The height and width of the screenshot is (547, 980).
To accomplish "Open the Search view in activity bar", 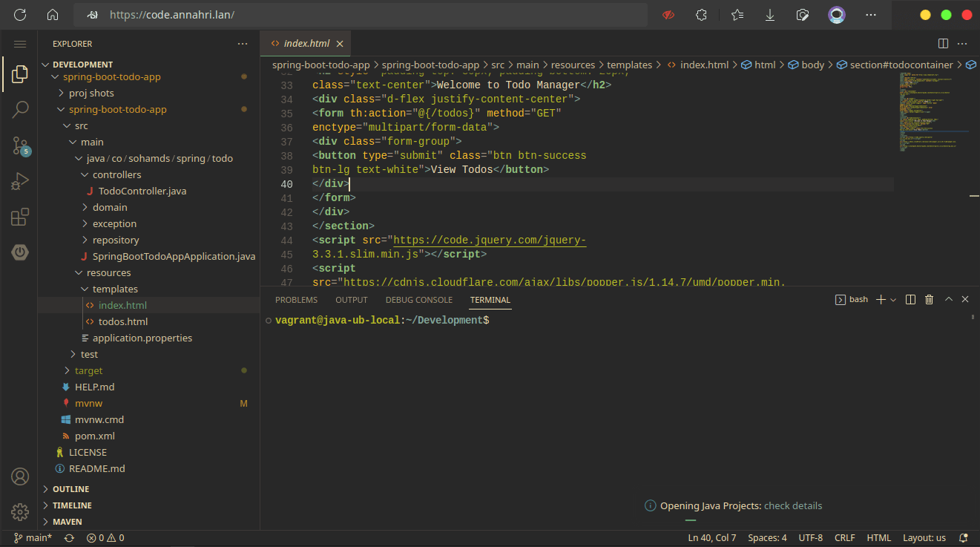I will [20, 110].
